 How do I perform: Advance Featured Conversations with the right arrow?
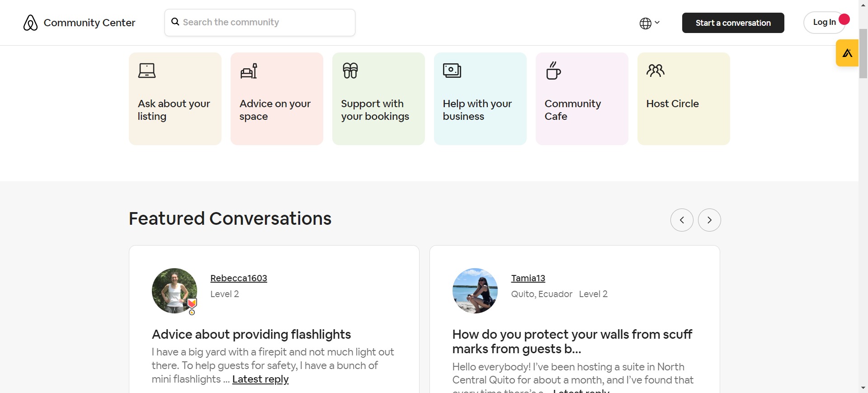709,220
